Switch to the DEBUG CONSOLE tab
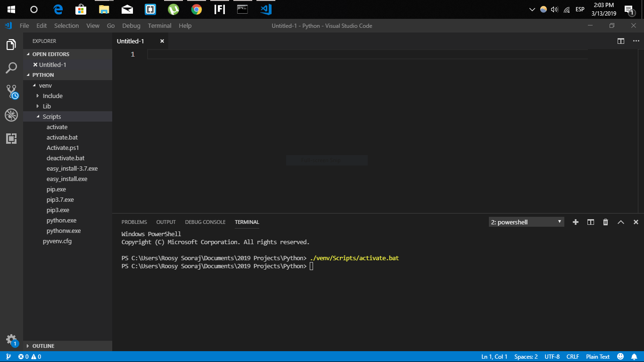This screenshot has width=644, height=362. 205,222
